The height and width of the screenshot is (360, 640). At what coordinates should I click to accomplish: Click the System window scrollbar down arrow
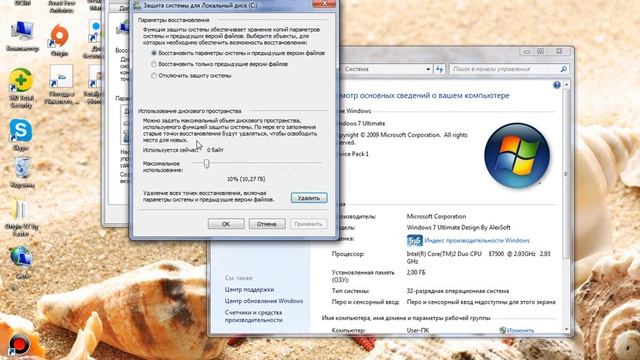pos(566,329)
